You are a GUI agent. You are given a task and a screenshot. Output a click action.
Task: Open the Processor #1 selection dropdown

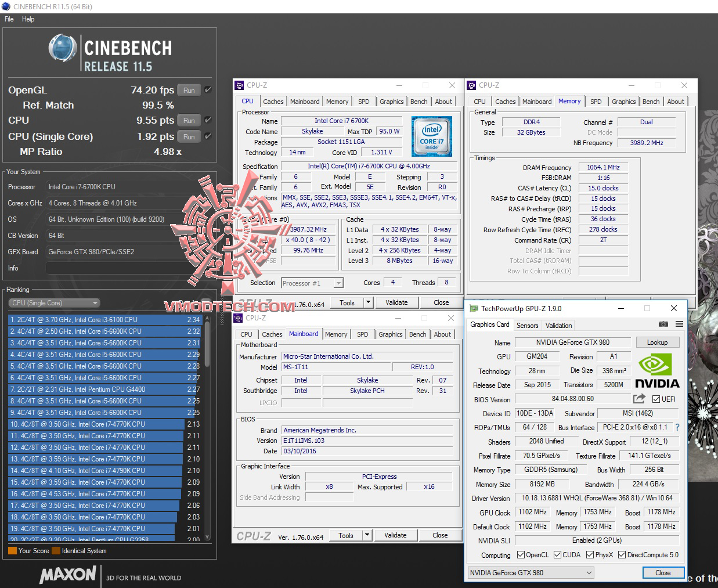click(x=312, y=283)
